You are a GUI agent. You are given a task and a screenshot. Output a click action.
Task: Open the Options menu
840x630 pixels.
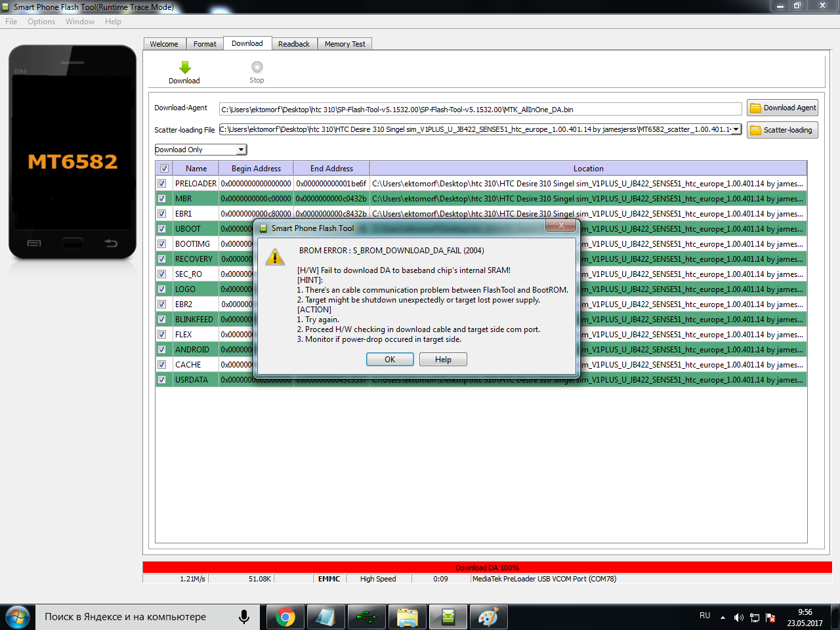pos(41,22)
